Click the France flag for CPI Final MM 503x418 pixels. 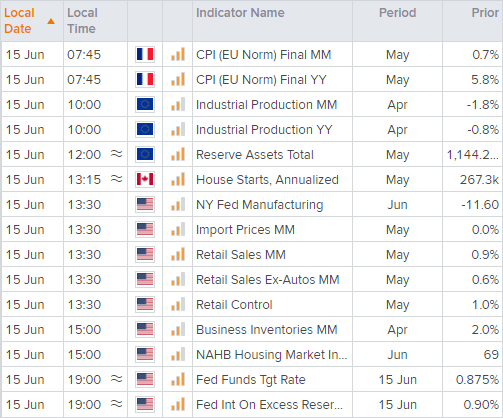coord(145,54)
